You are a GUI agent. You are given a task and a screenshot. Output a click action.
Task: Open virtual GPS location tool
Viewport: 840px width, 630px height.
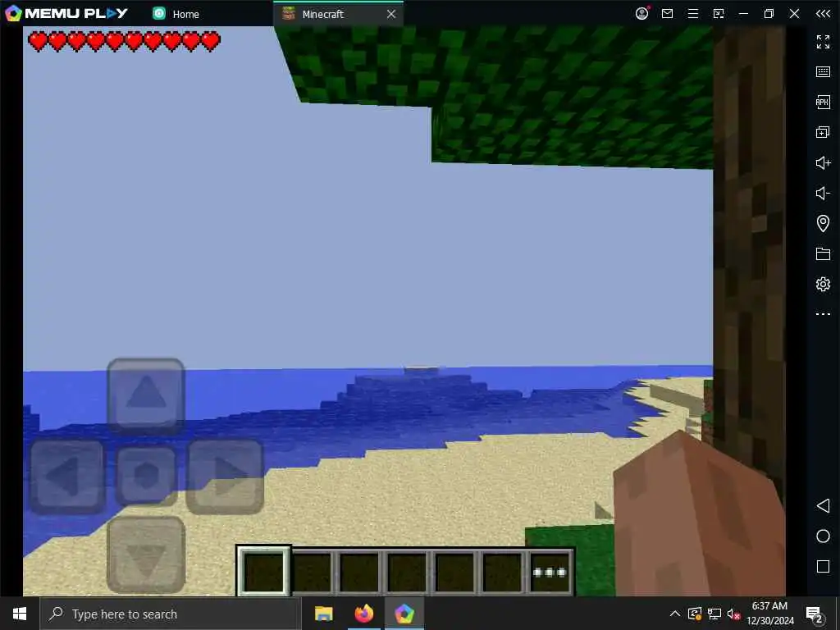823,223
